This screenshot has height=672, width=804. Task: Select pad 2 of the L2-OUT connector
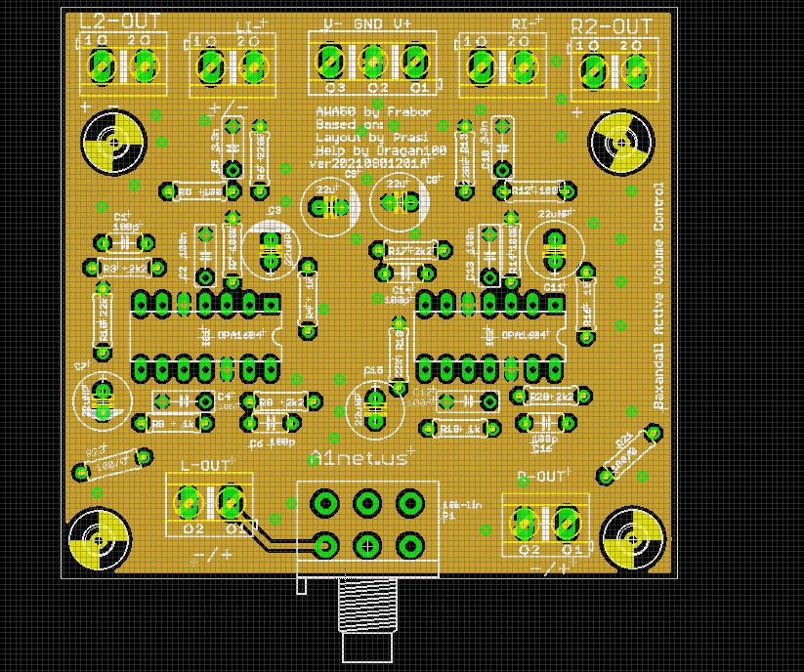[x=144, y=65]
